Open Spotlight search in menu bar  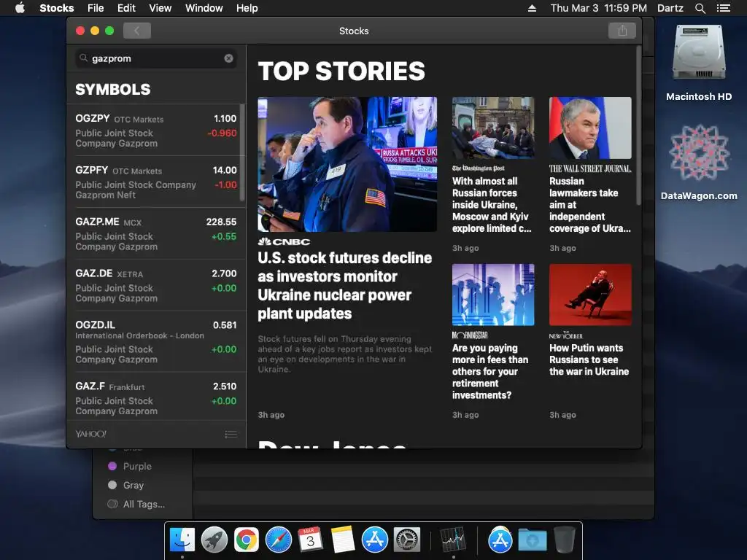click(x=700, y=8)
